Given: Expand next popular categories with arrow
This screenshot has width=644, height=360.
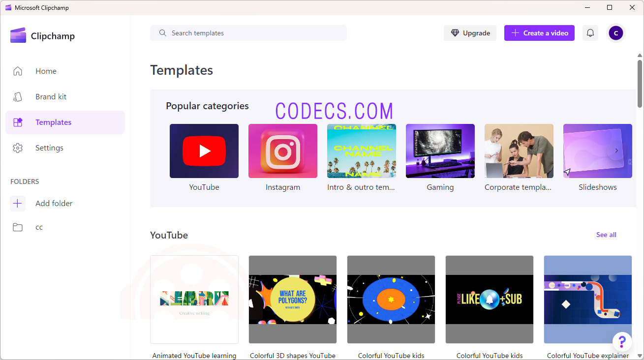Looking at the screenshot, I should [616, 150].
